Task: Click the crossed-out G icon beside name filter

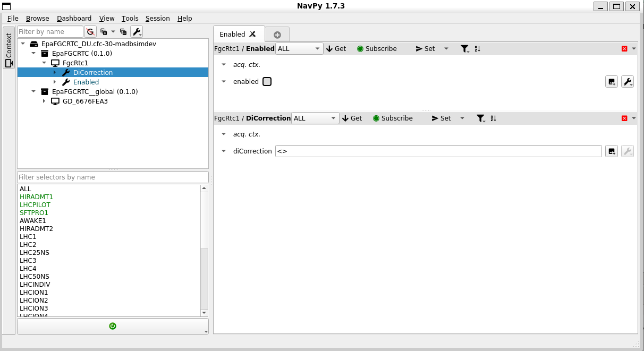Action: (90, 32)
